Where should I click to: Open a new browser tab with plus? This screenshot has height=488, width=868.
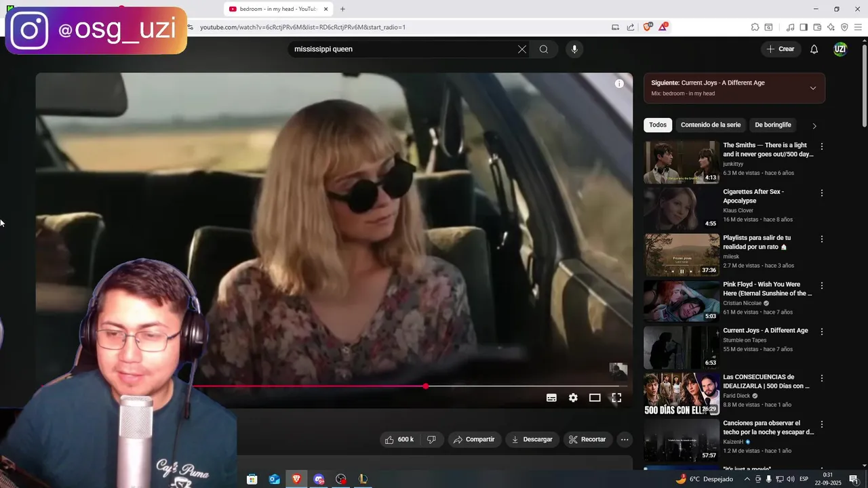tap(342, 9)
